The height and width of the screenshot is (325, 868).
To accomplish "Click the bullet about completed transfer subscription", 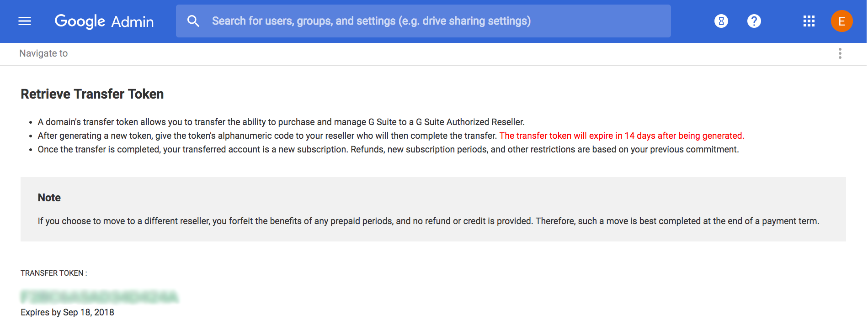I will click(388, 149).
